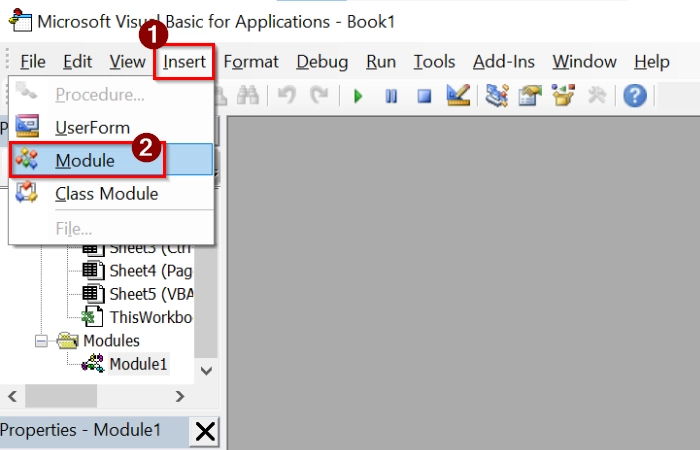Close the Properties - Module1 panel
700x450 pixels.
coord(205,431)
